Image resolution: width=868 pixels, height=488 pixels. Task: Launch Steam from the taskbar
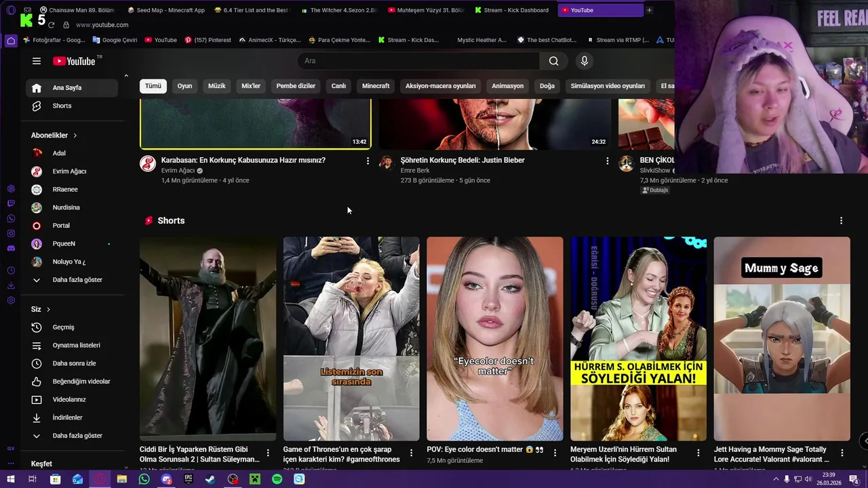click(210, 479)
